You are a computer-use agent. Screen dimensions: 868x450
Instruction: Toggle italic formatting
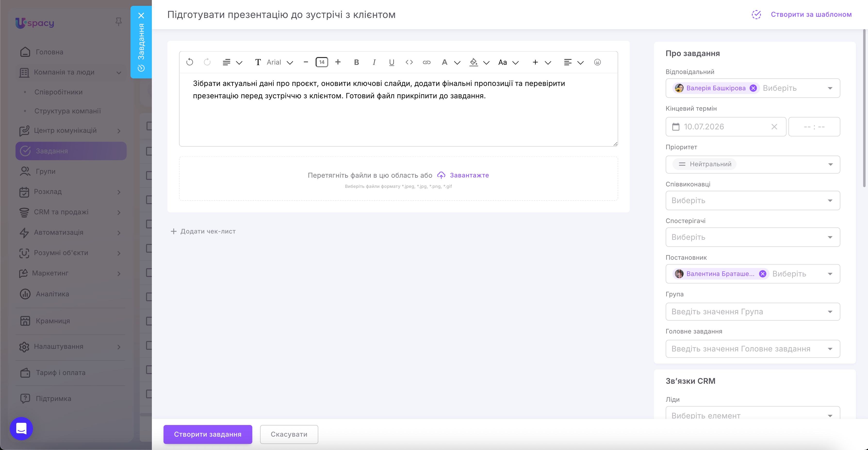374,62
